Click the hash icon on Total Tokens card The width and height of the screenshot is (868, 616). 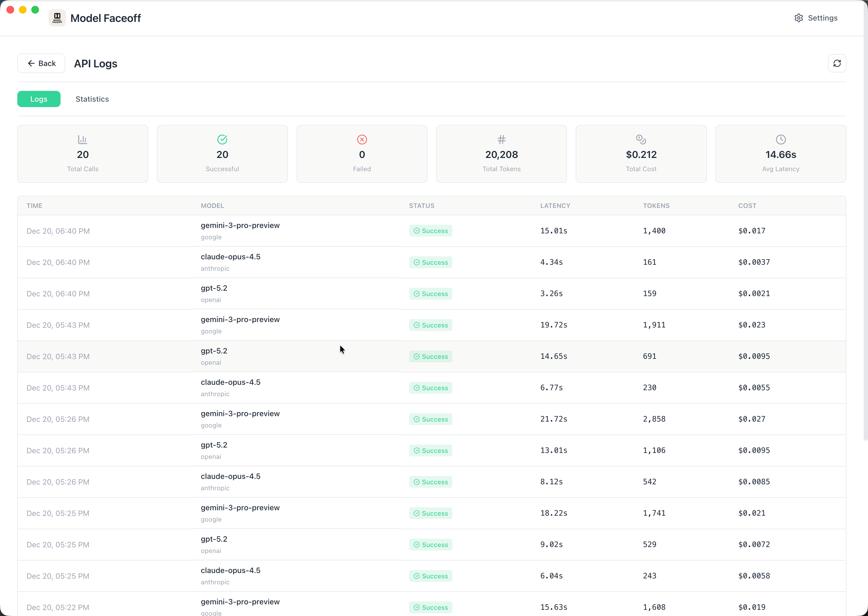coord(501,139)
